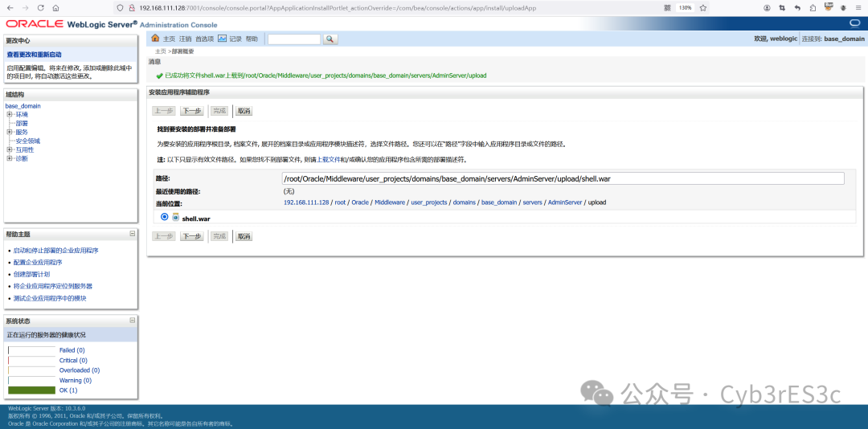
Task: Click the bottom 取消 button
Action: coord(244,236)
